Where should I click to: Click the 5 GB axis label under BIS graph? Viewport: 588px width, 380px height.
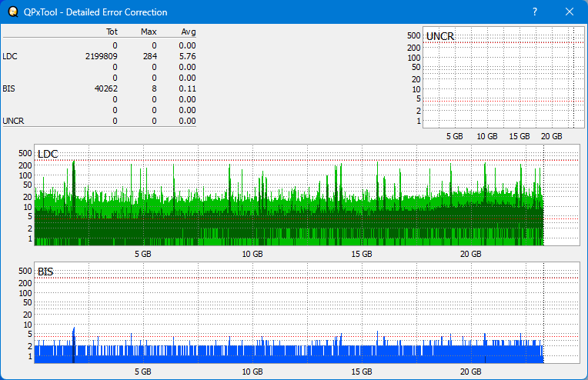pyautogui.click(x=143, y=372)
